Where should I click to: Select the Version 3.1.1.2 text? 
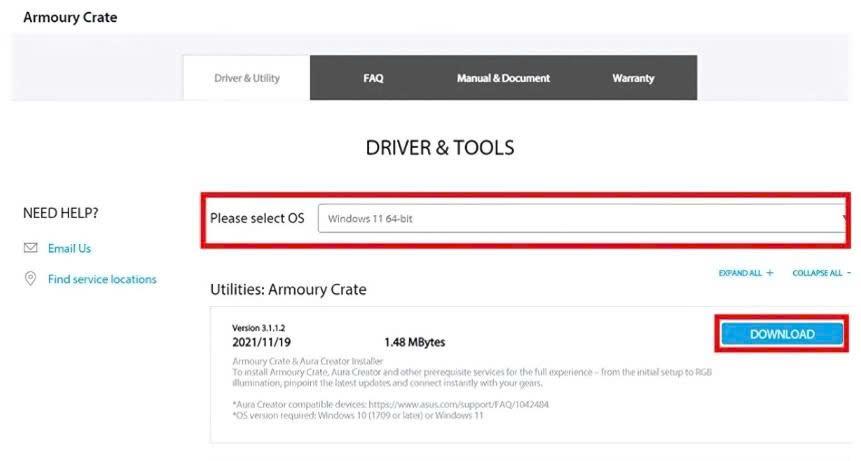point(259,328)
